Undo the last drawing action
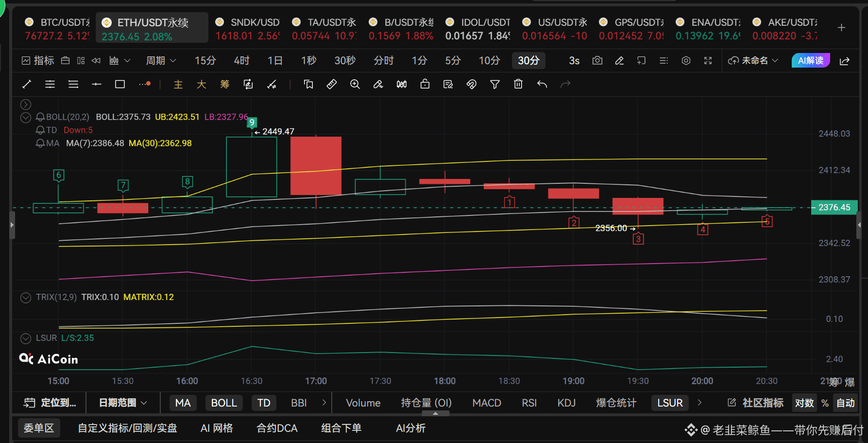The image size is (868, 443). [x=542, y=85]
